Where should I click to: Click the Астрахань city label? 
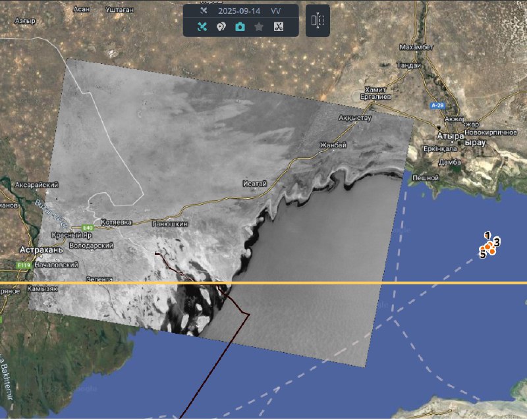[41, 250]
